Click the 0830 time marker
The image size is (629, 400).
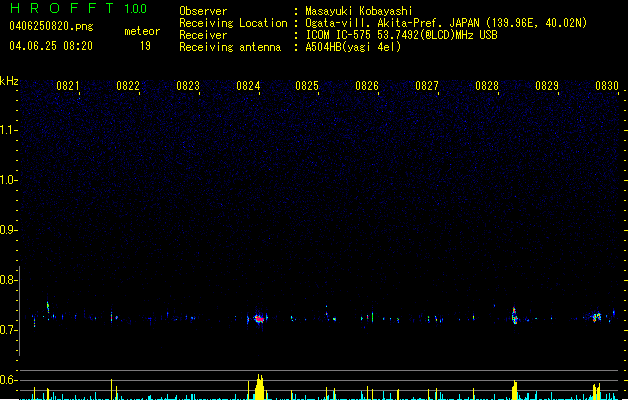[x=607, y=86]
